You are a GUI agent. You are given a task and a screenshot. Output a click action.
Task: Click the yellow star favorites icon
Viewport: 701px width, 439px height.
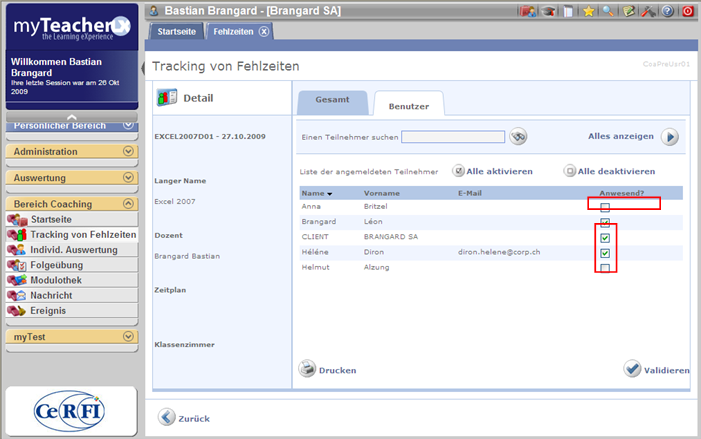coord(588,11)
